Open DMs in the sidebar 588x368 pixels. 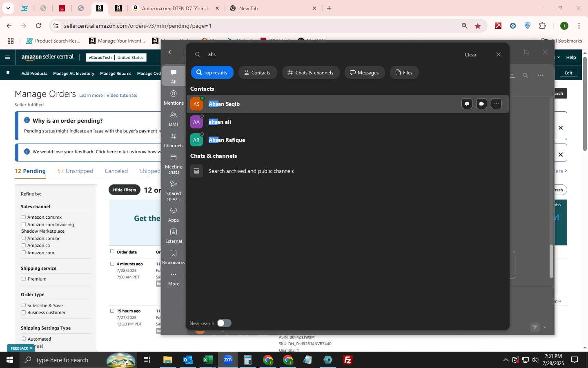click(174, 119)
